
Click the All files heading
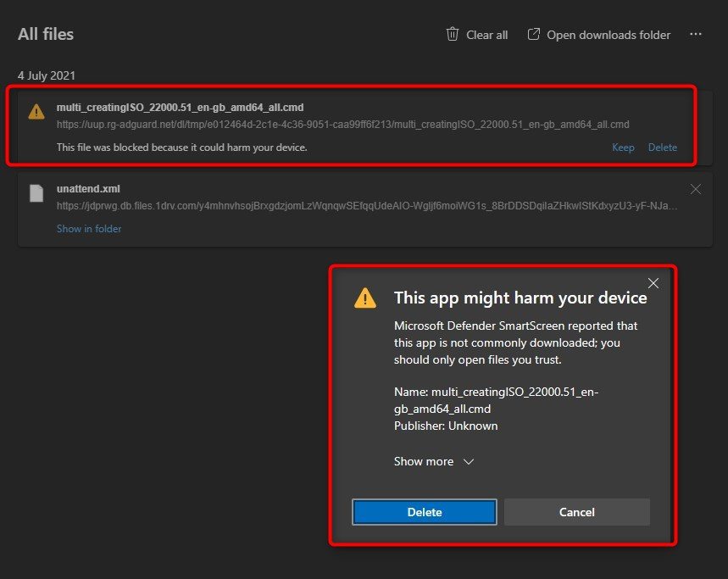(x=46, y=35)
